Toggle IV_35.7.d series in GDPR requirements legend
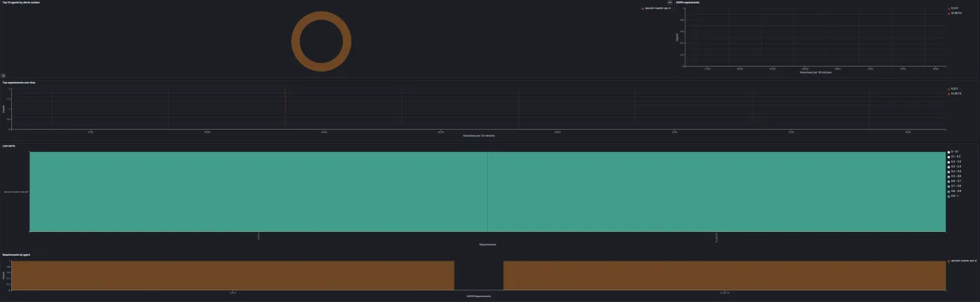Screen dimensions: 980x302 pyautogui.click(x=955, y=13)
